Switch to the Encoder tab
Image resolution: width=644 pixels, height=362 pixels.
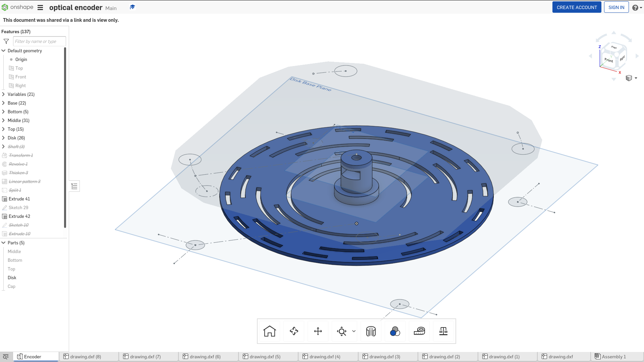click(36, 357)
